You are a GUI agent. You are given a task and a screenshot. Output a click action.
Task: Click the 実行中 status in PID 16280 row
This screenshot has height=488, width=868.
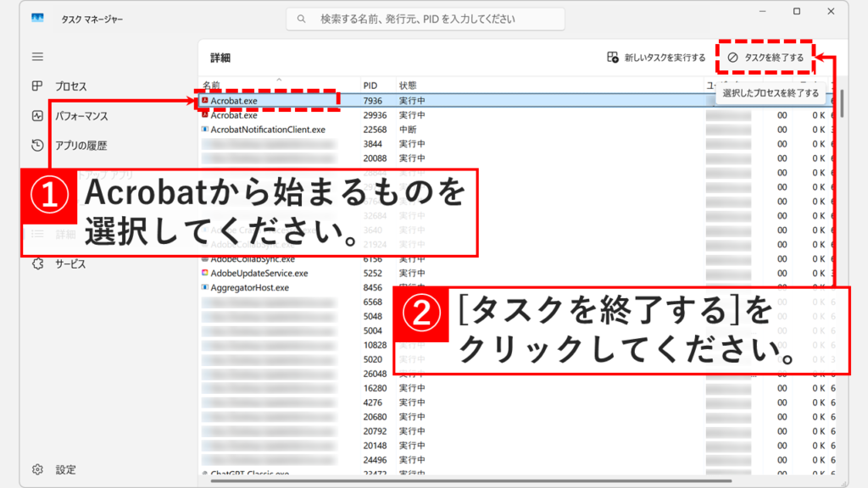point(412,388)
